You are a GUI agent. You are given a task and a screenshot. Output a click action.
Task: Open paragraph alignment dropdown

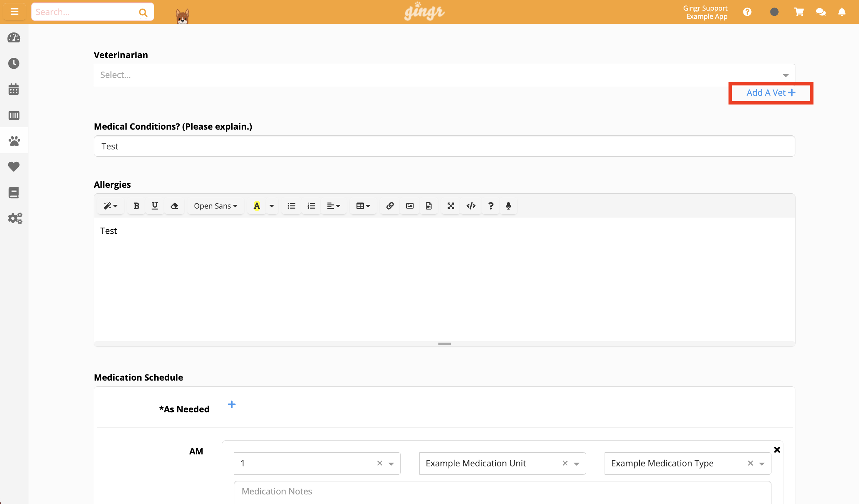click(x=334, y=206)
